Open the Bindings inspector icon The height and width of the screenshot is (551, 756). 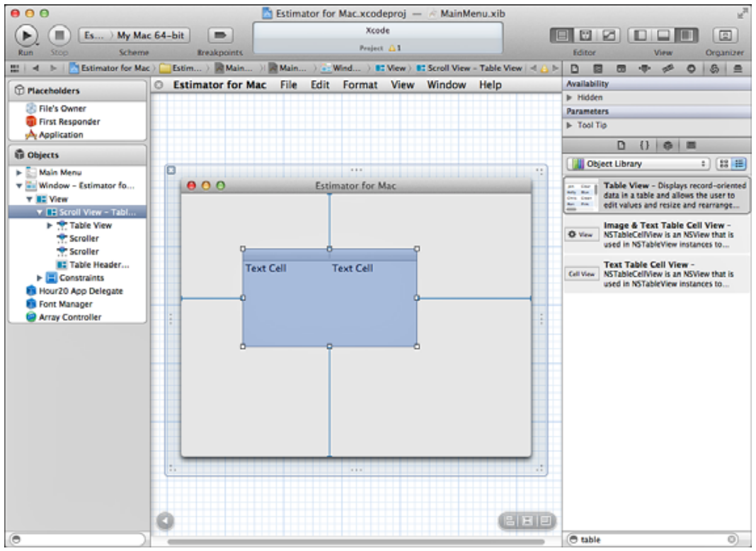point(714,69)
